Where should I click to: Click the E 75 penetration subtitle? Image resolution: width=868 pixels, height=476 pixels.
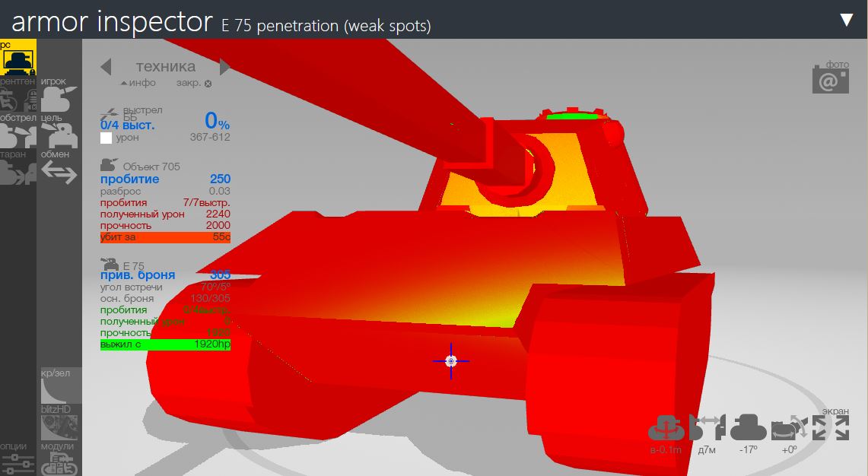(326, 26)
